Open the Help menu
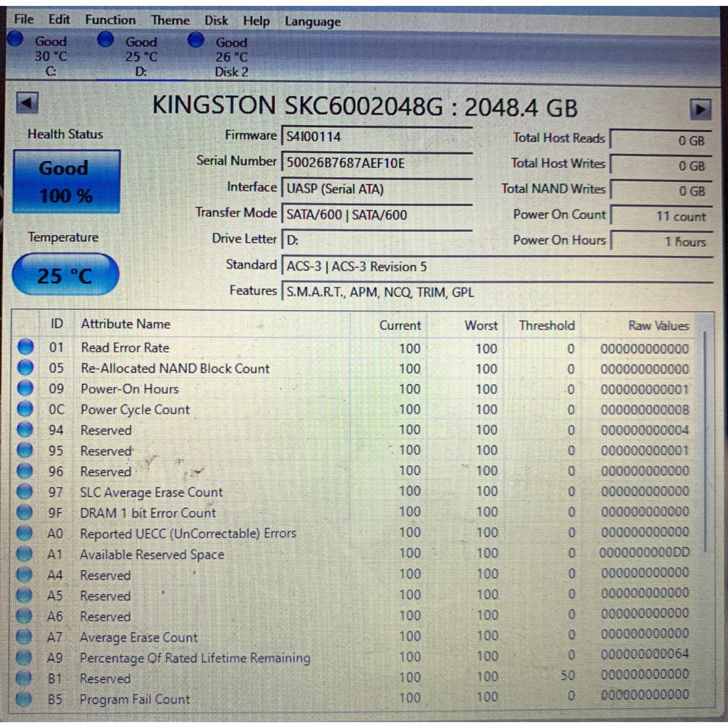Image resolution: width=728 pixels, height=728 pixels. pyautogui.click(x=256, y=21)
